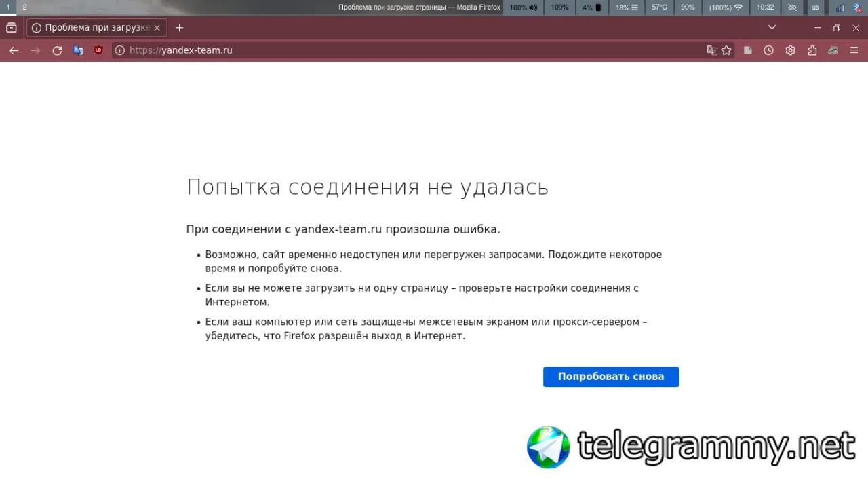Click the forward arrow navigation button
The height and width of the screenshot is (488, 868).
click(x=35, y=50)
